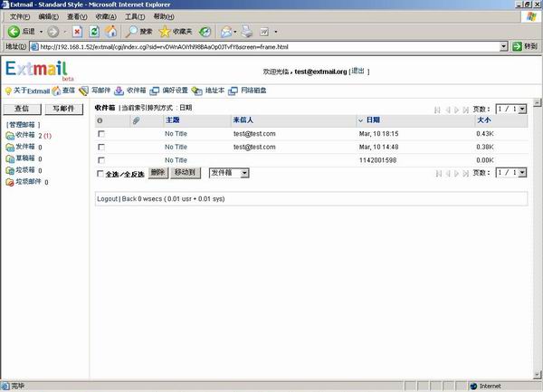Tick the checkbox for the 14:48 message
543x392 pixels.
[101, 147]
